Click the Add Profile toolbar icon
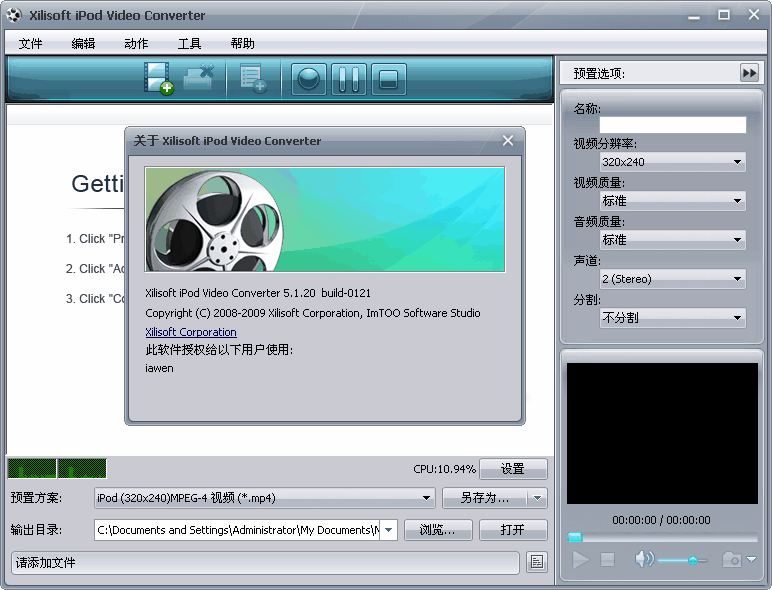Screen dimensions: 772x590 pyautogui.click(x=252, y=78)
